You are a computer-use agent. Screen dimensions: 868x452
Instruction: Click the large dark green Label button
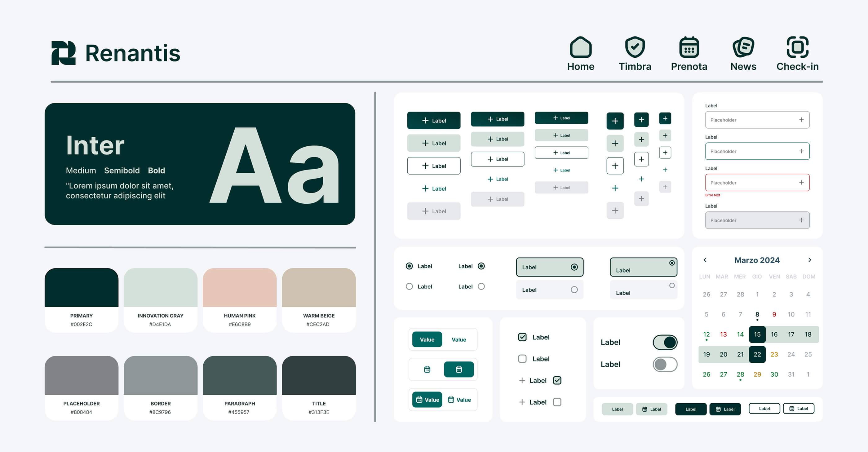tap(434, 121)
